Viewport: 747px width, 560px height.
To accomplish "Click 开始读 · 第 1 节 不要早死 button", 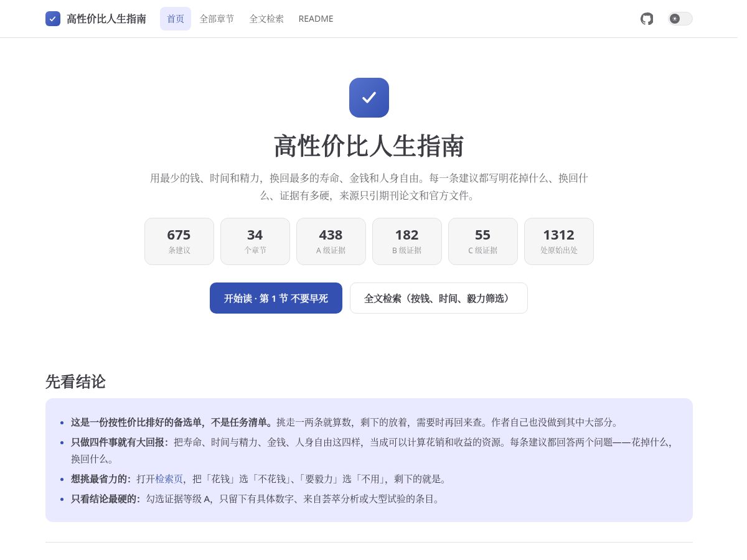I will pos(276,298).
